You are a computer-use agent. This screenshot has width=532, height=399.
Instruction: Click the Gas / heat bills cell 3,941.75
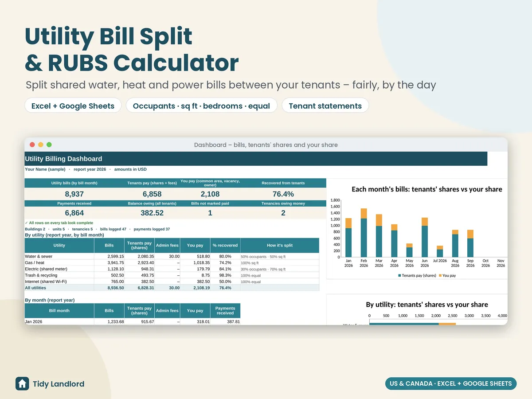[x=109, y=263]
